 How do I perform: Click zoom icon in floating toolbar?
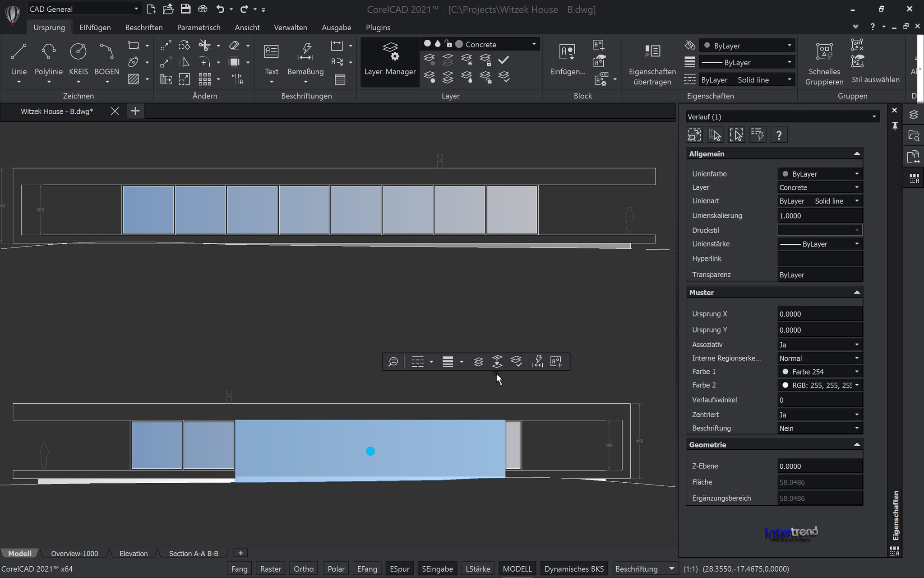[393, 362]
